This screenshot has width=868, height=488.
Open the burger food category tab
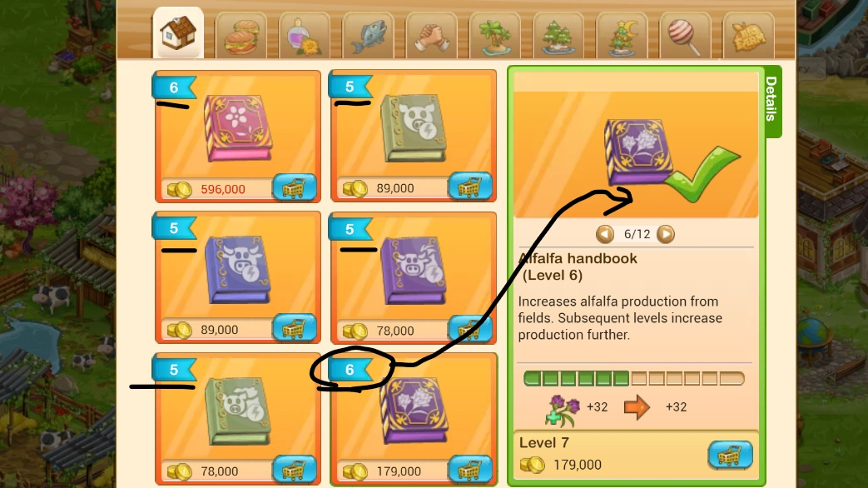pos(241,36)
